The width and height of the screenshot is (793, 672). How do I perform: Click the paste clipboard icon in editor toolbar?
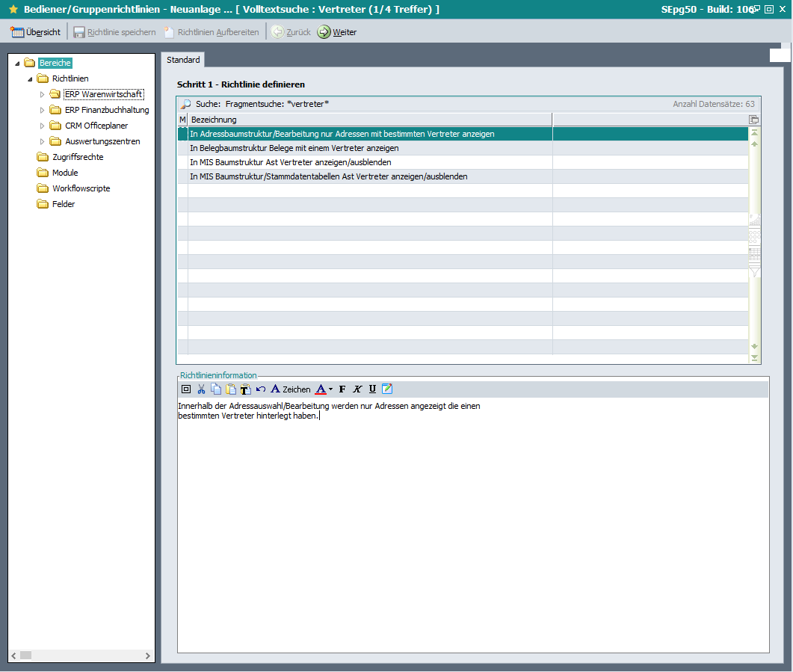click(230, 389)
